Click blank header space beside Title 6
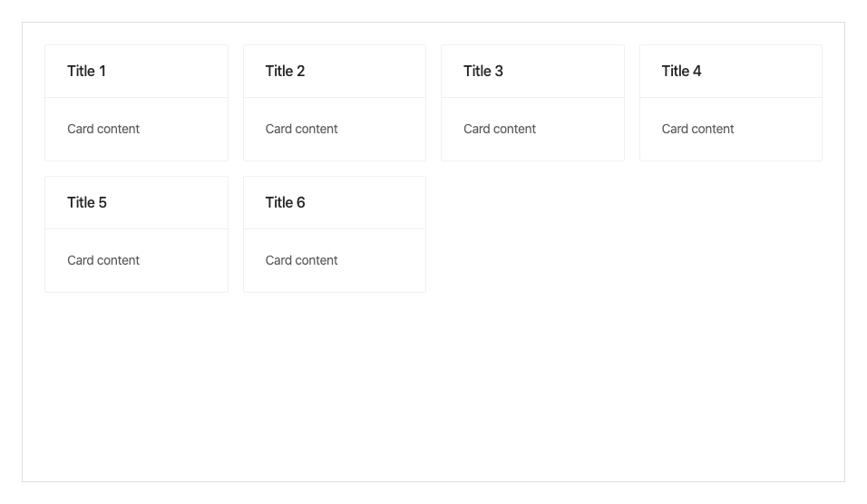The height and width of the screenshot is (504, 867). [x=365, y=203]
